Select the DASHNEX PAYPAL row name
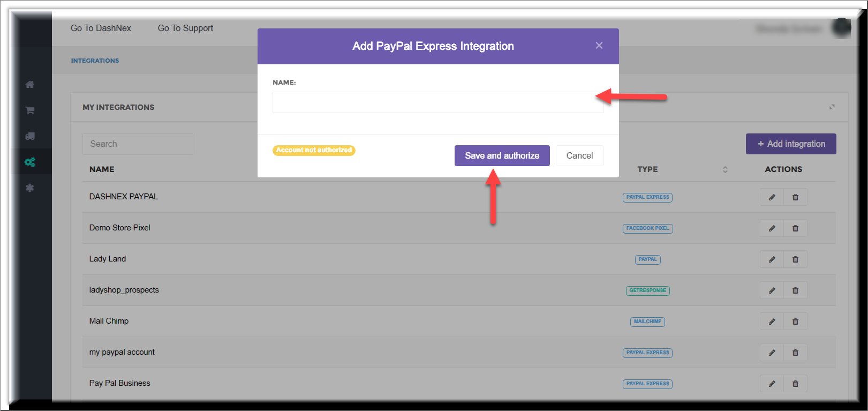The width and height of the screenshot is (868, 411). (124, 197)
